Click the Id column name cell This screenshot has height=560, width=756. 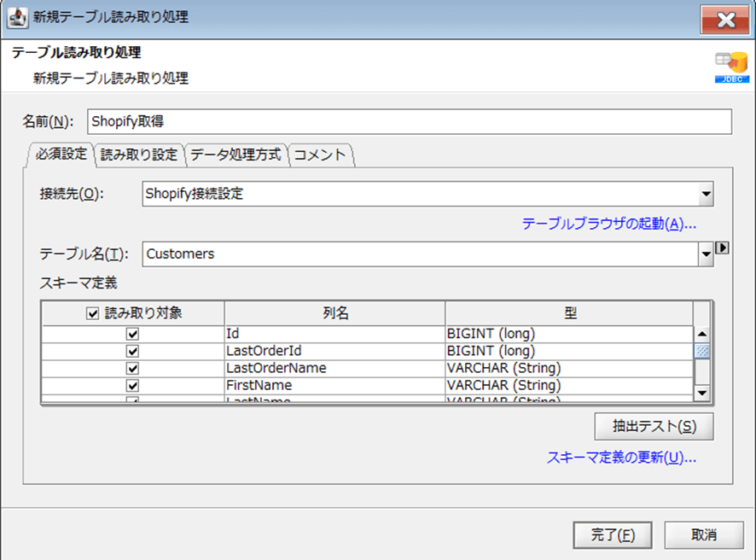point(334,334)
